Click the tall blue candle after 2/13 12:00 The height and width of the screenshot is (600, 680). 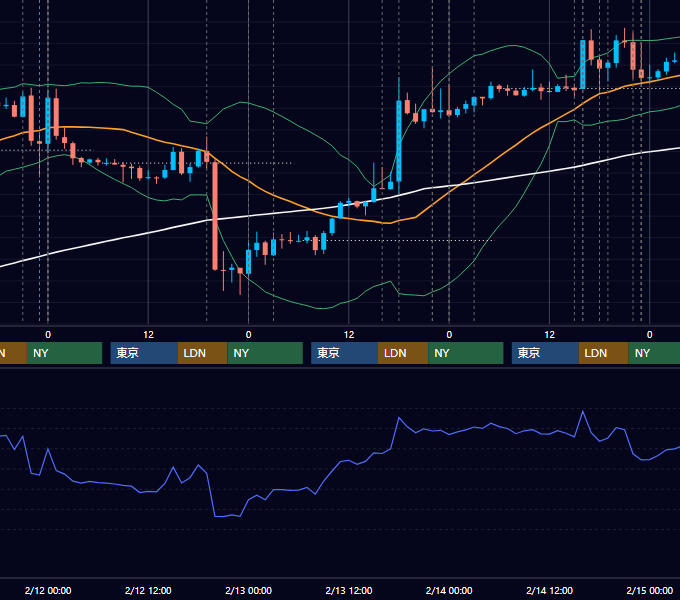399,141
